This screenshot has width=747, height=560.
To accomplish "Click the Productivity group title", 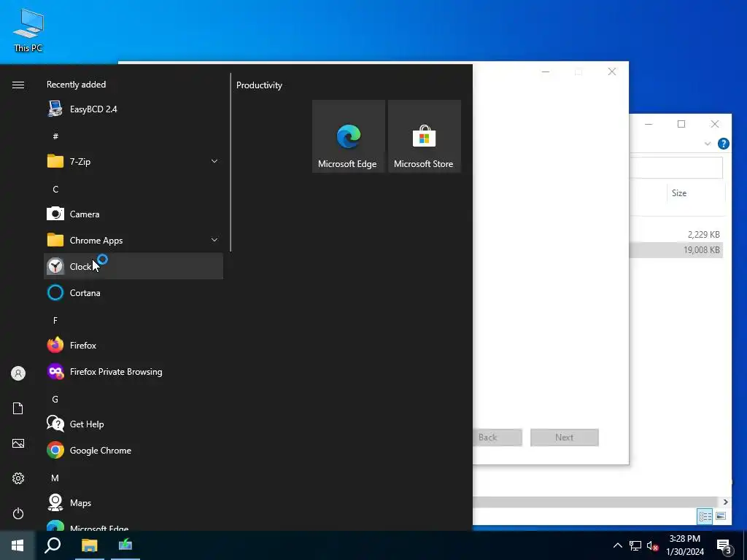I will [x=259, y=85].
